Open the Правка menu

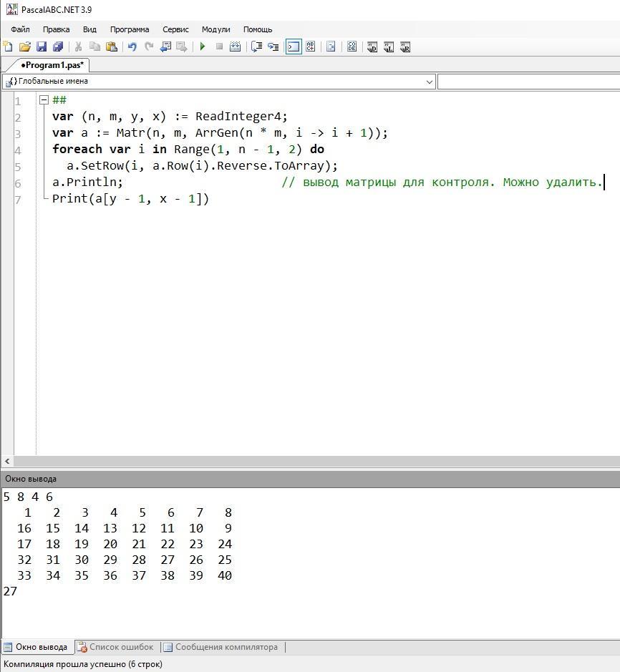click(x=56, y=29)
